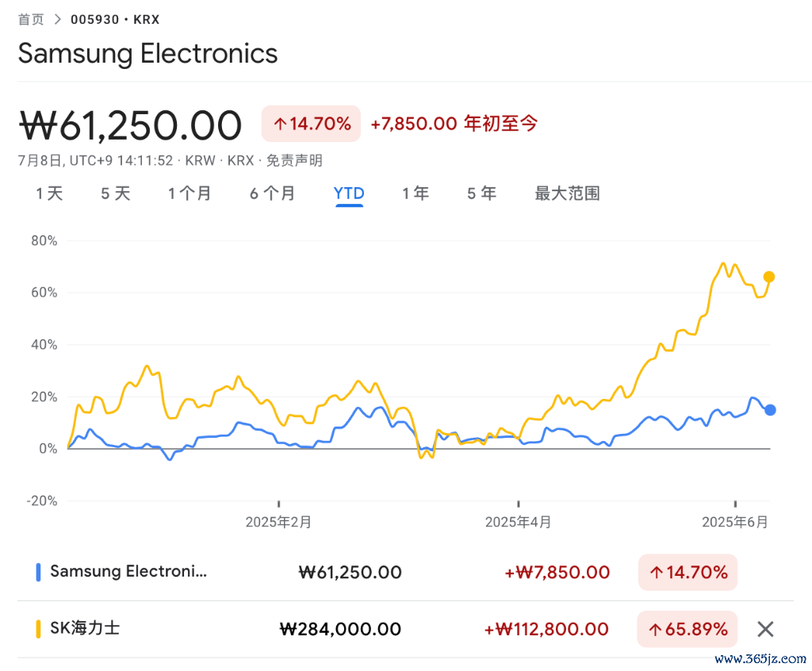
Task: Open the 免责声明 disclaimer link
Action: 294,161
